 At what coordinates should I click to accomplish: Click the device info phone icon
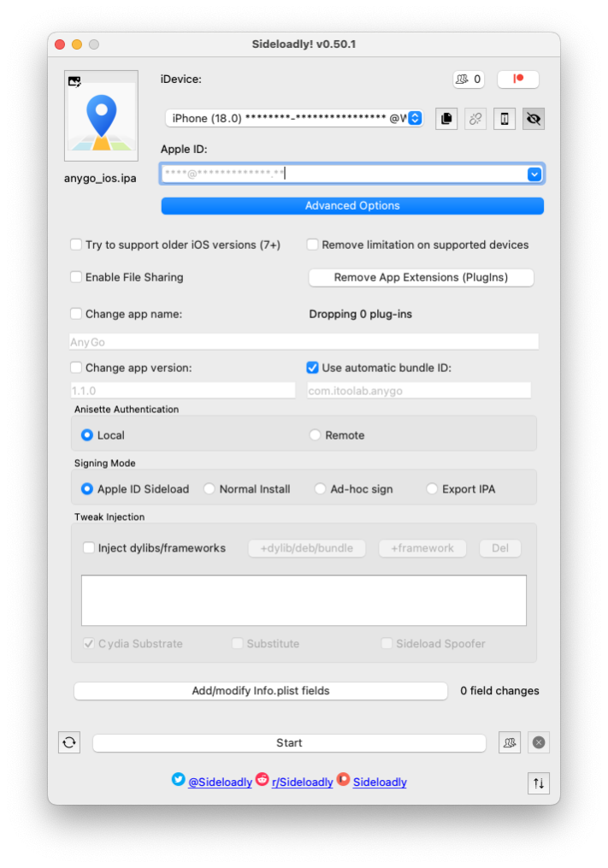(505, 119)
